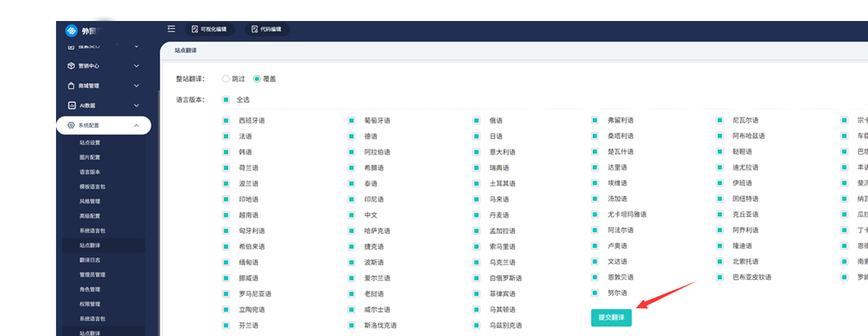Image resolution: width=868 pixels, height=336 pixels.
Task: Click the sidebar collapse hamburger icon
Action: click(171, 29)
